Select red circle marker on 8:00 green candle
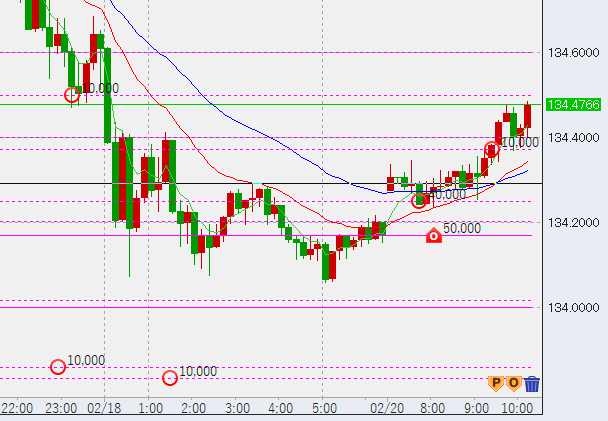Image resolution: width=608 pixels, height=421 pixels. click(420, 200)
